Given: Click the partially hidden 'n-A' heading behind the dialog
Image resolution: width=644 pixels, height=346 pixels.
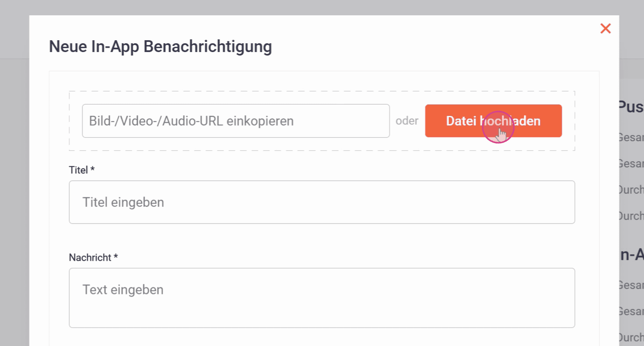Looking at the screenshot, I should coord(632,255).
